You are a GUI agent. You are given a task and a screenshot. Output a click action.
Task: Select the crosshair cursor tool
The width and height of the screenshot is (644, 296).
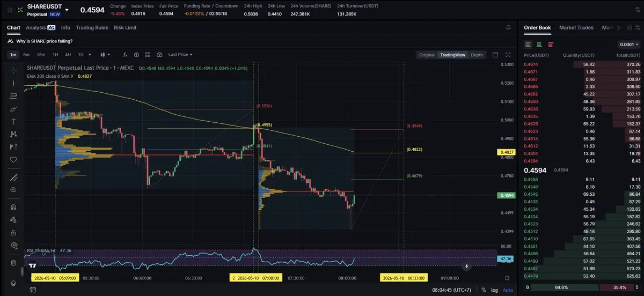point(13,70)
